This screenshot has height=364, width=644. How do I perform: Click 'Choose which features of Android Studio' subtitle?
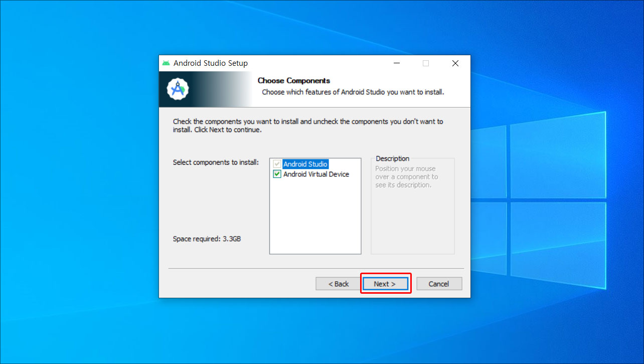coord(353,92)
